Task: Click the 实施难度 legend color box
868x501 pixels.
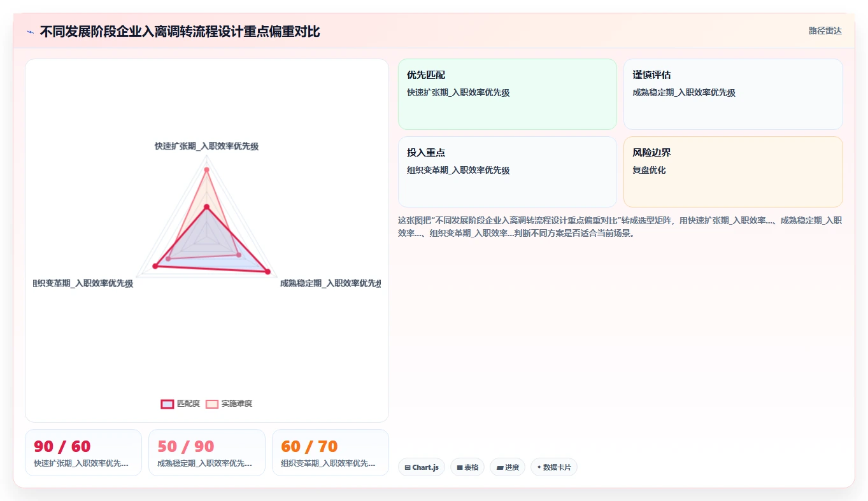Action: (x=212, y=404)
